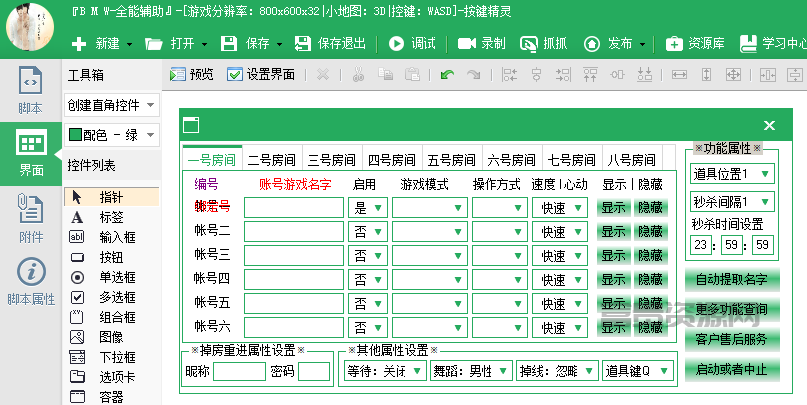Viewport: 807px width, 405px height.
Task: Select the 下拉框 dropdown control
Action: [x=112, y=358]
